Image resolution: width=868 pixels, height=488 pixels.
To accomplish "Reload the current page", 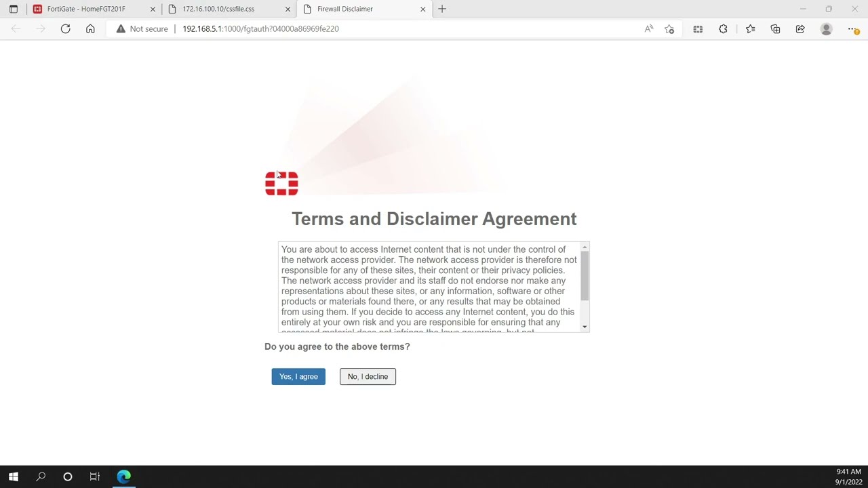I will pyautogui.click(x=65, y=28).
